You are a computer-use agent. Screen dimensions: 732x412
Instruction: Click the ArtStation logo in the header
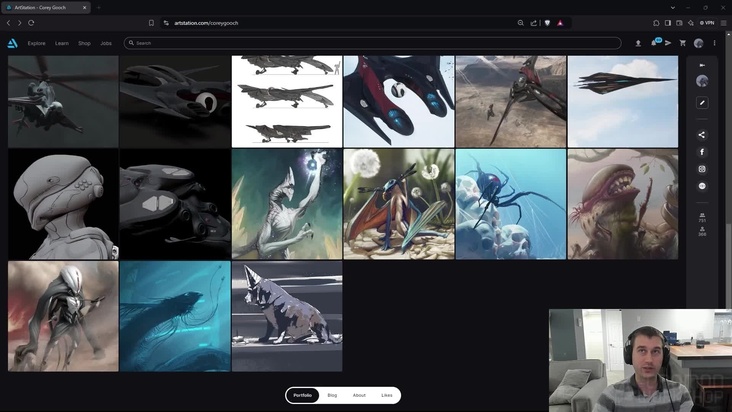tap(12, 43)
